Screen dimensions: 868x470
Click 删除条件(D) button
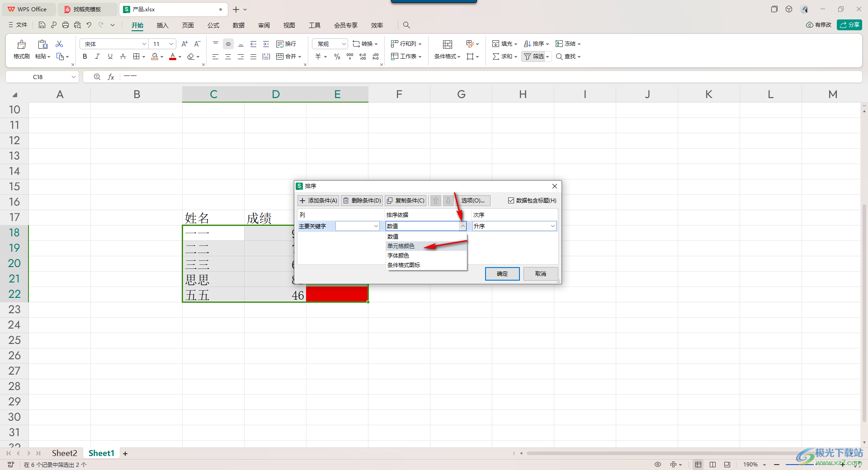pyautogui.click(x=362, y=200)
